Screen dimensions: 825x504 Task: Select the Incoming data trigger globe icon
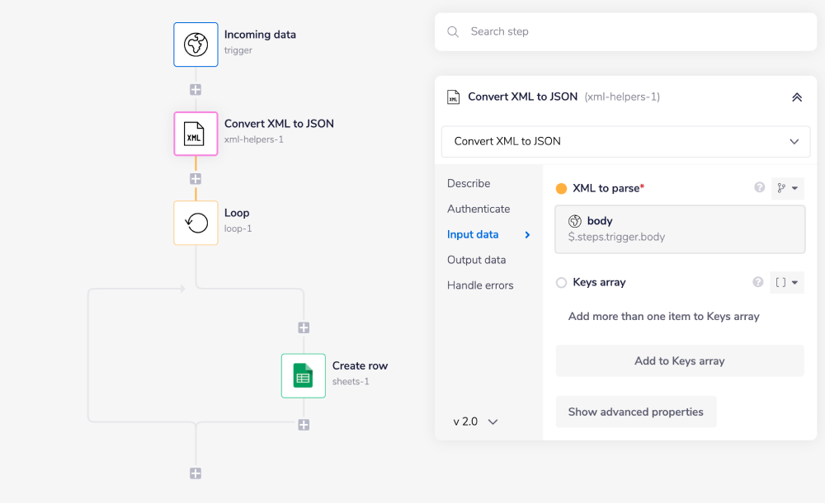click(196, 45)
